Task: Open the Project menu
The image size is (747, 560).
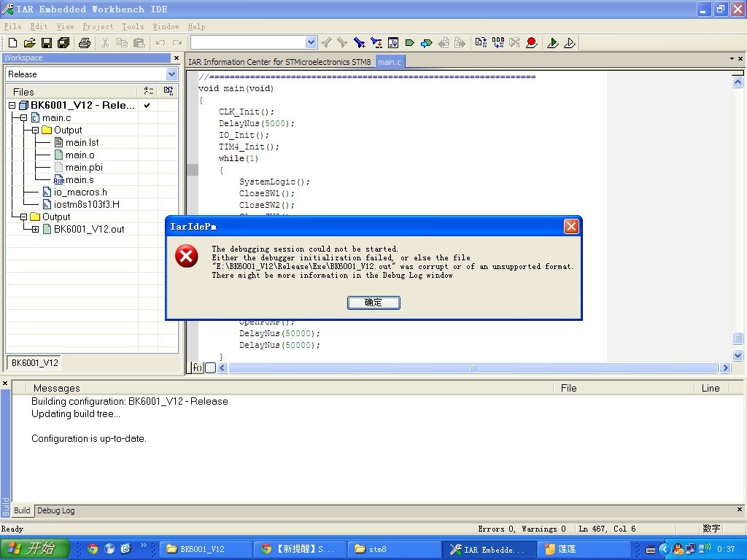Action: click(x=98, y=27)
